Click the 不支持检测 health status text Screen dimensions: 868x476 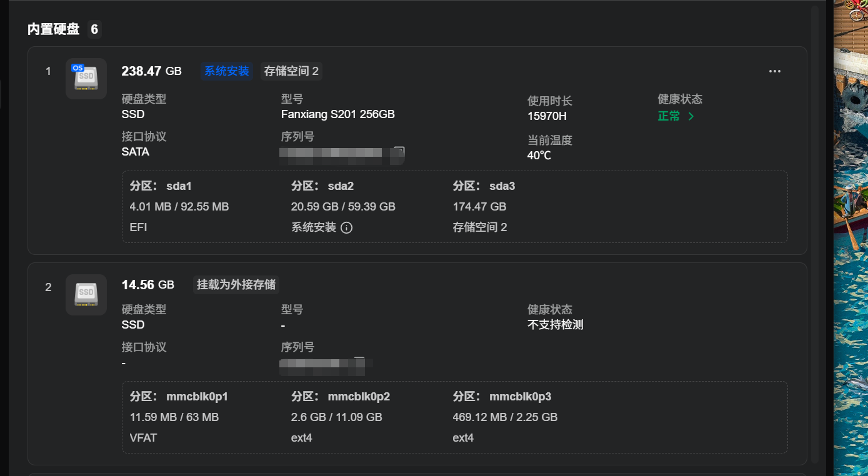[556, 325]
